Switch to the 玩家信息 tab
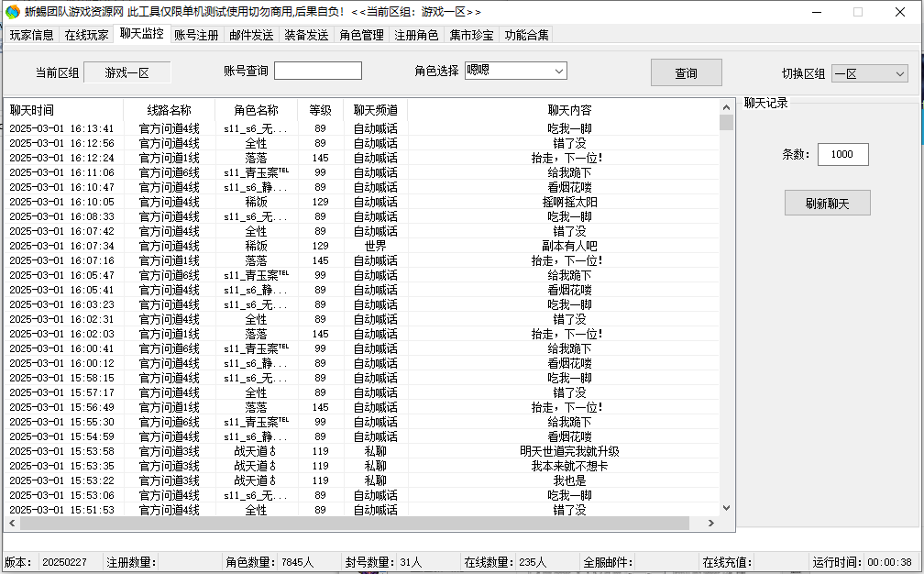Viewport: 924px width, 574px height. click(x=32, y=35)
